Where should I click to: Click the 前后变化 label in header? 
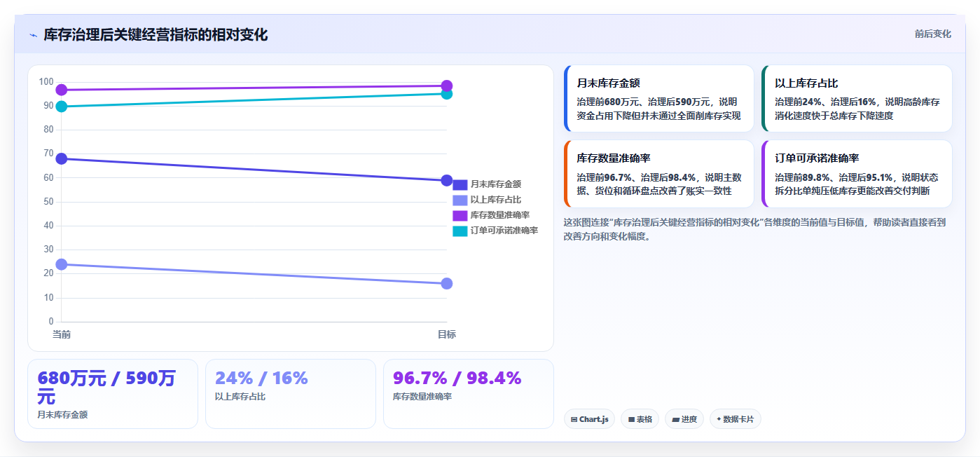(932, 34)
